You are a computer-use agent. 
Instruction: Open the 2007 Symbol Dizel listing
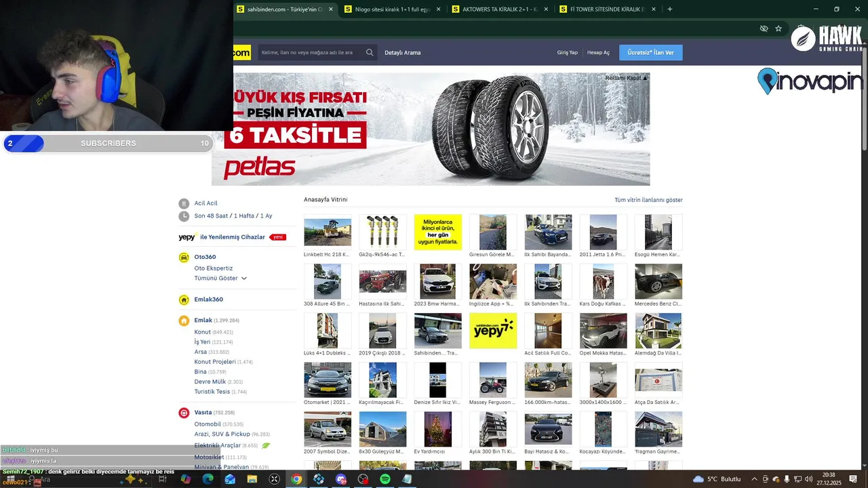(328, 429)
